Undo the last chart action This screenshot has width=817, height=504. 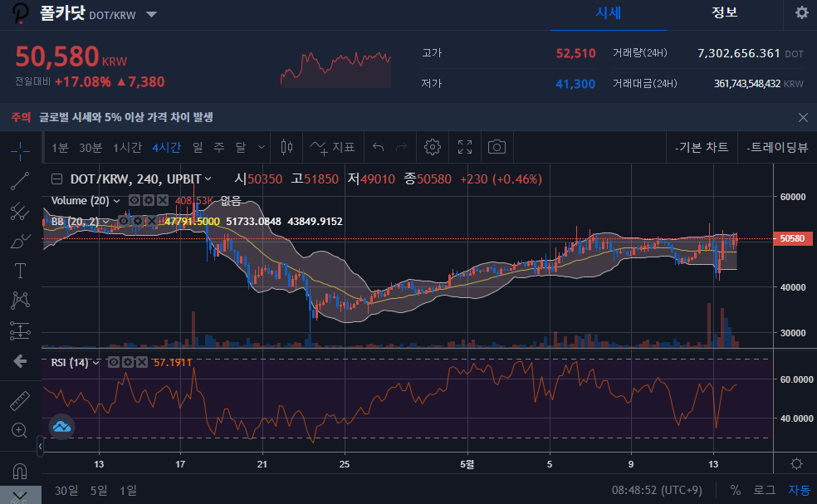[379, 148]
